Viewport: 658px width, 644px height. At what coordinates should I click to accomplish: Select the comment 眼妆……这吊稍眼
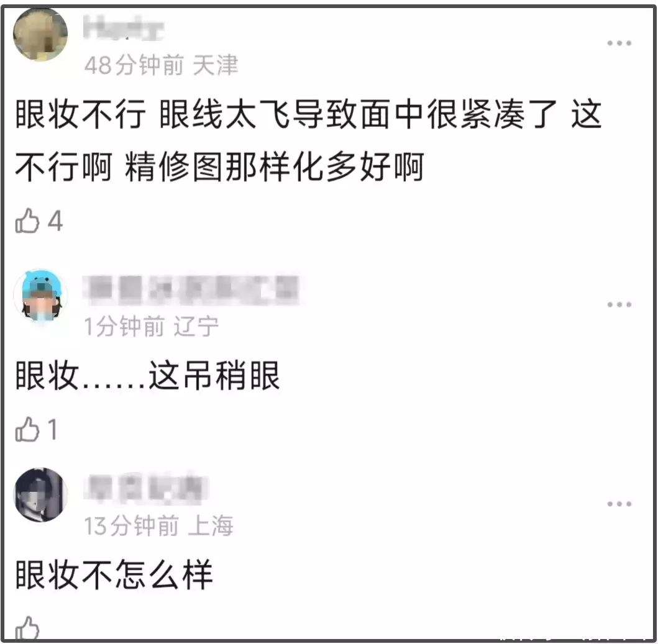[x=147, y=376]
